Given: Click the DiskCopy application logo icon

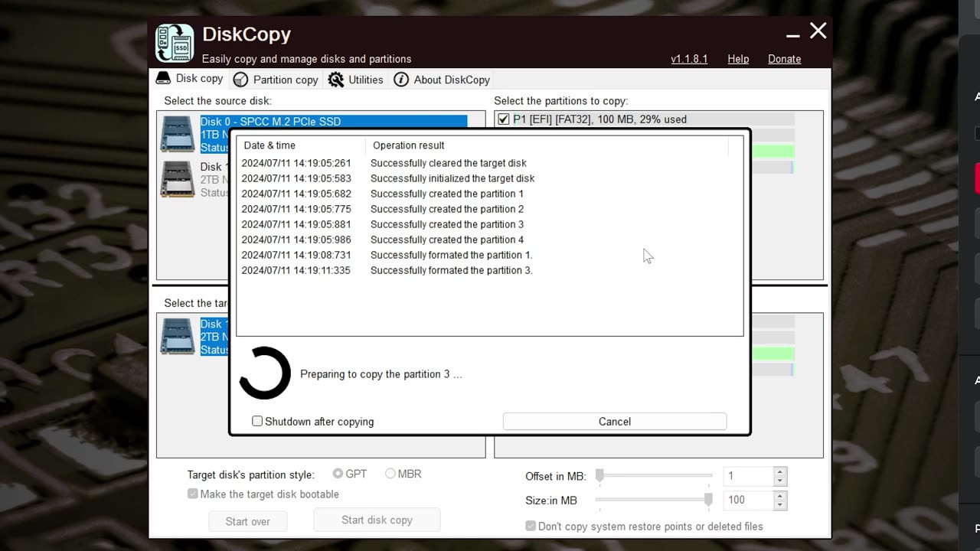Looking at the screenshot, I should tap(175, 43).
